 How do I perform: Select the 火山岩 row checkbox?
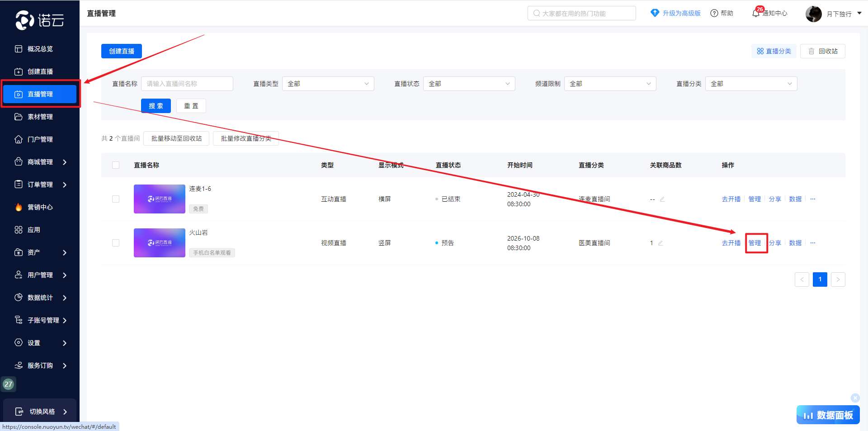pyautogui.click(x=116, y=243)
